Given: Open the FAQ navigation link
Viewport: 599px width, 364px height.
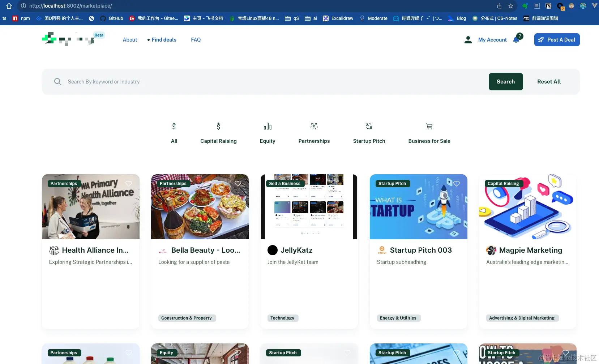Looking at the screenshot, I should click(196, 40).
